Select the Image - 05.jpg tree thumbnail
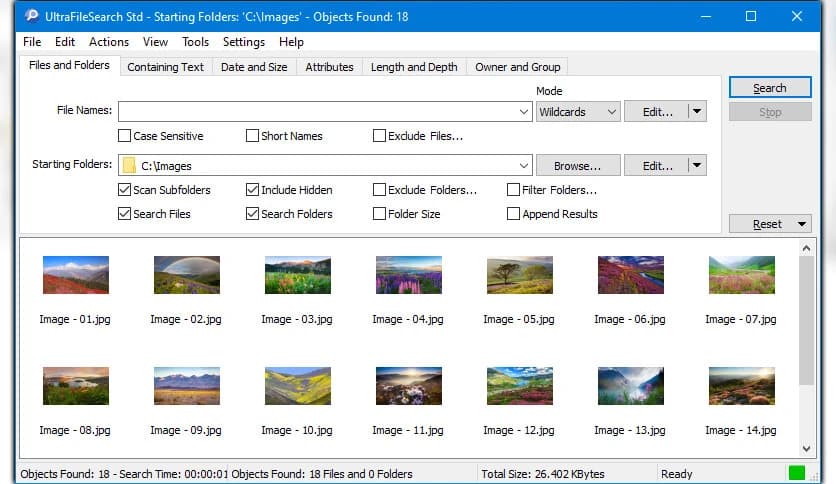The width and height of the screenshot is (836, 484). (520, 275)
